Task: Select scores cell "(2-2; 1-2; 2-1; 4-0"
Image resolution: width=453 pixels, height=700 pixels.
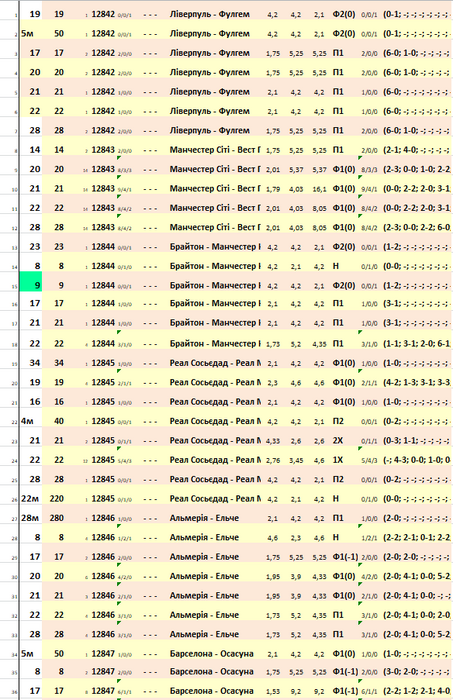Action: 417,691
